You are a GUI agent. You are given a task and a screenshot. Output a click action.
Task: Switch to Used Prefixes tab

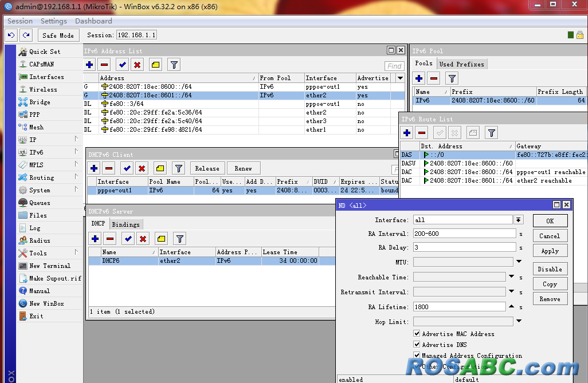(461, 64)
